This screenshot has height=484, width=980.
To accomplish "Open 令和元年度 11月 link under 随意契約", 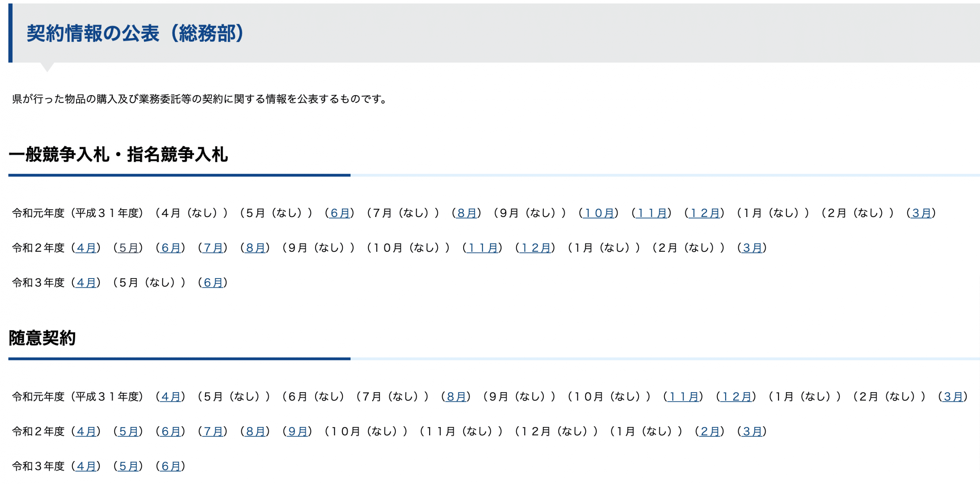I will pyautogui.click(x=683, y=397).
